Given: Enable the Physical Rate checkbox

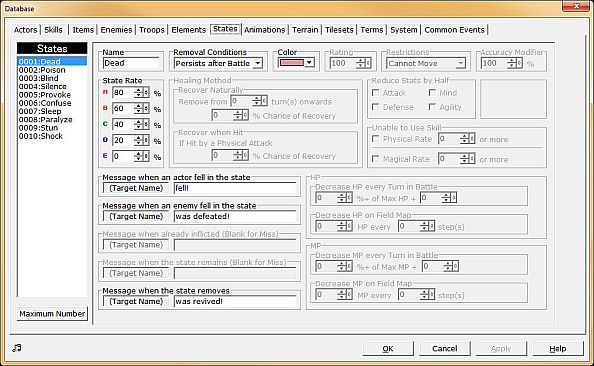Looking at the screenshot, I should click(375, 139).
